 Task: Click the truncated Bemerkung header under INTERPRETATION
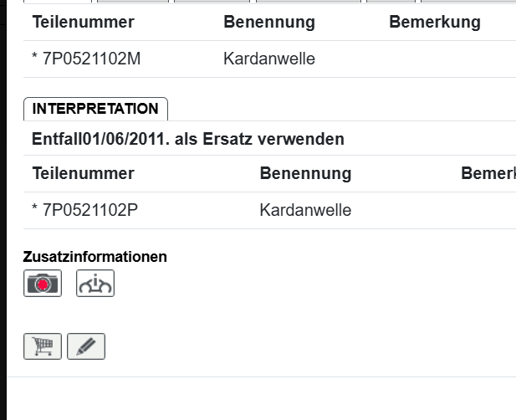click(488, 174)
